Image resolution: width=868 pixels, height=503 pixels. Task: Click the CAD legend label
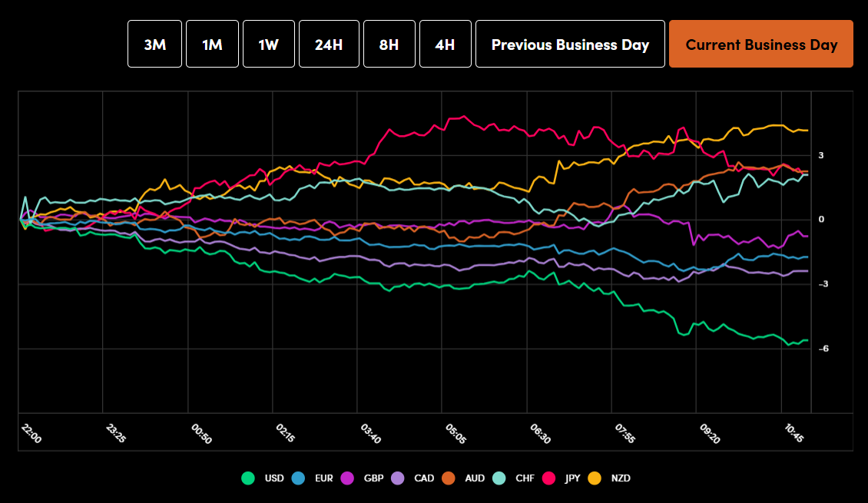click(x=424, y=478)
